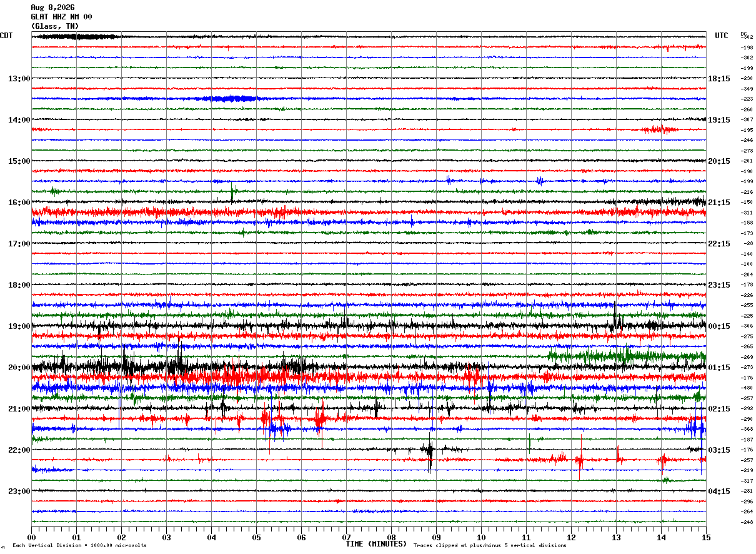Click the 02:15 UTC time label

click(x=719, y=409)
